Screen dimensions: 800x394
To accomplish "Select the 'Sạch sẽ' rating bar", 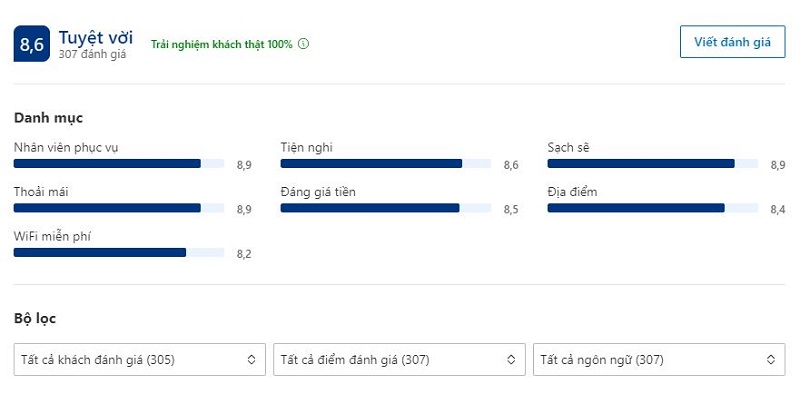I will 653,164.
